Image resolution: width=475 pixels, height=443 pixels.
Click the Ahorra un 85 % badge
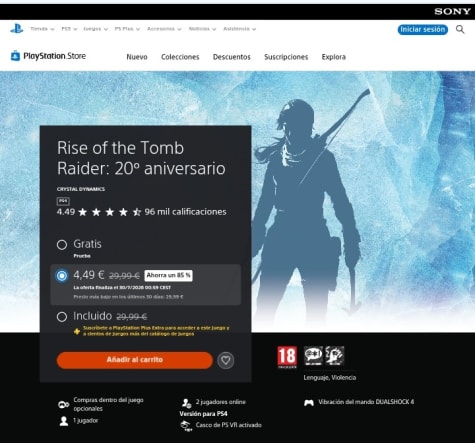tap(168, 275)
